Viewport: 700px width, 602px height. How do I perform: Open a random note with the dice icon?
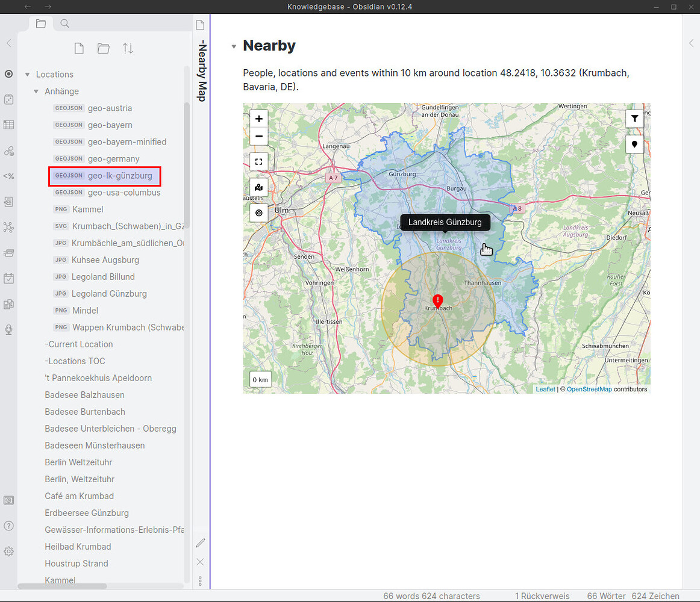8,99
